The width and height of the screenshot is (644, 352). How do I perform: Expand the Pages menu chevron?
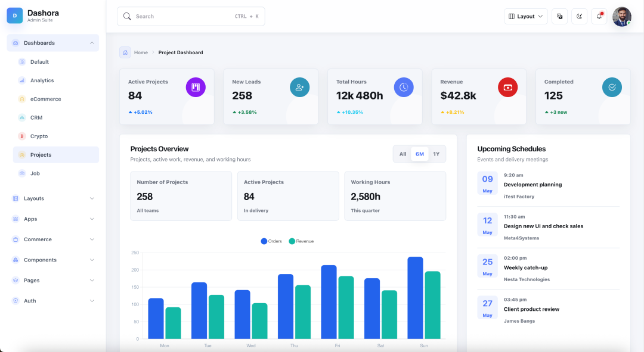pos(92,280)
